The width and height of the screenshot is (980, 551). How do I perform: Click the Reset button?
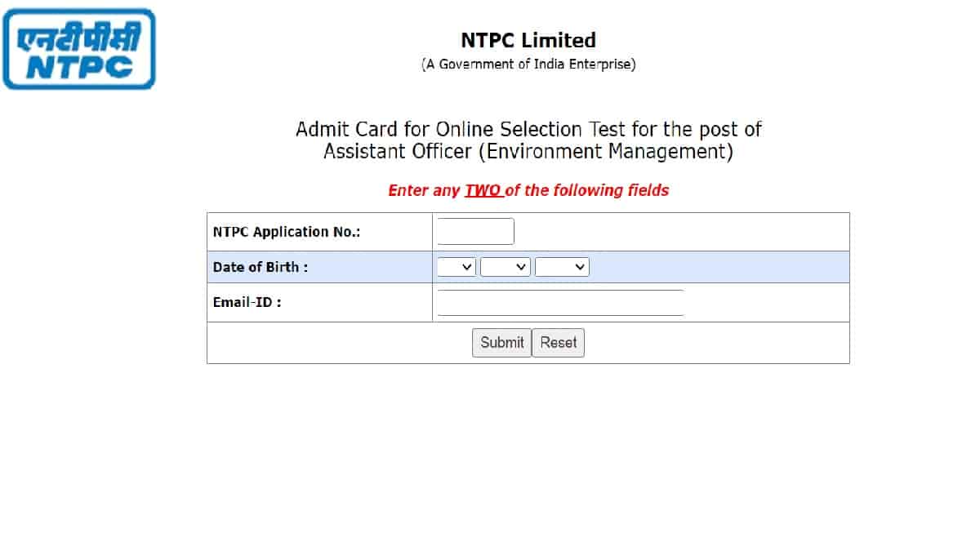coord(558,342)
